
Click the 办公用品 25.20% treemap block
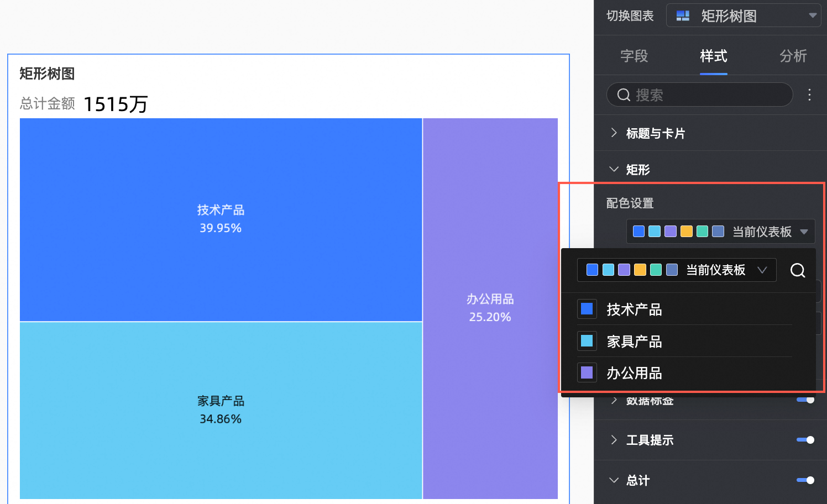[490, 308]
